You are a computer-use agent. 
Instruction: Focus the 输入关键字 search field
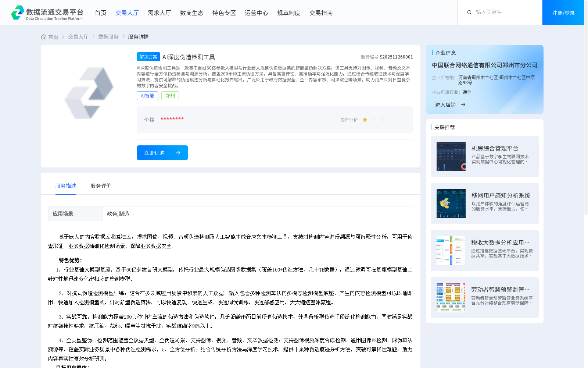505,12
